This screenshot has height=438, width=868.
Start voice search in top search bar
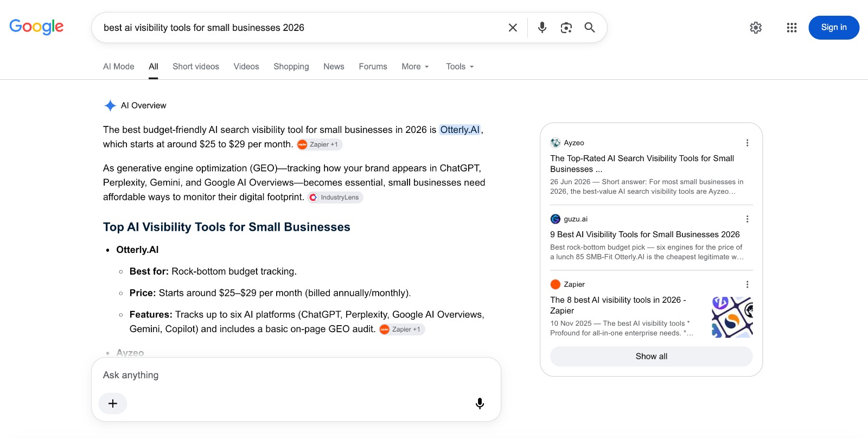[542, 28]
